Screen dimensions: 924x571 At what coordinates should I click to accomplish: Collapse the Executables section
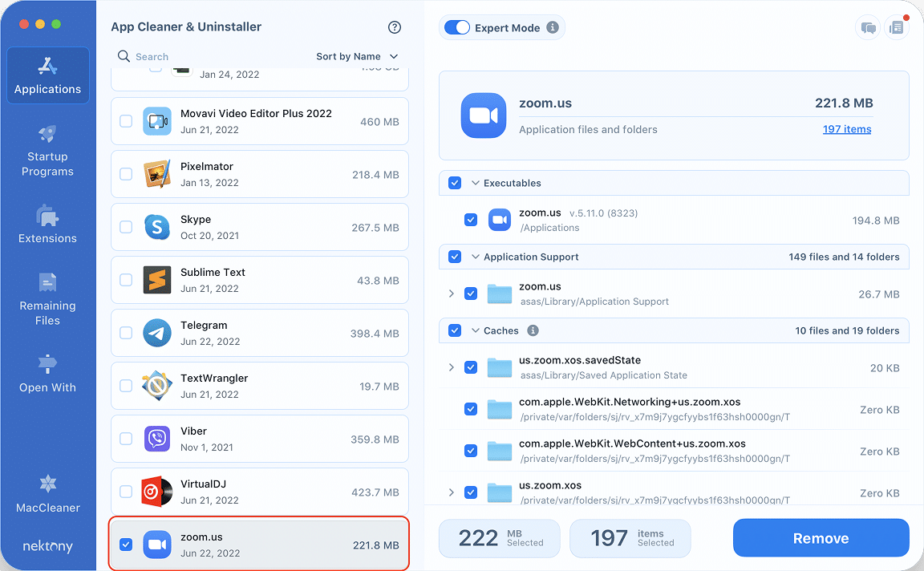(476, 184)
